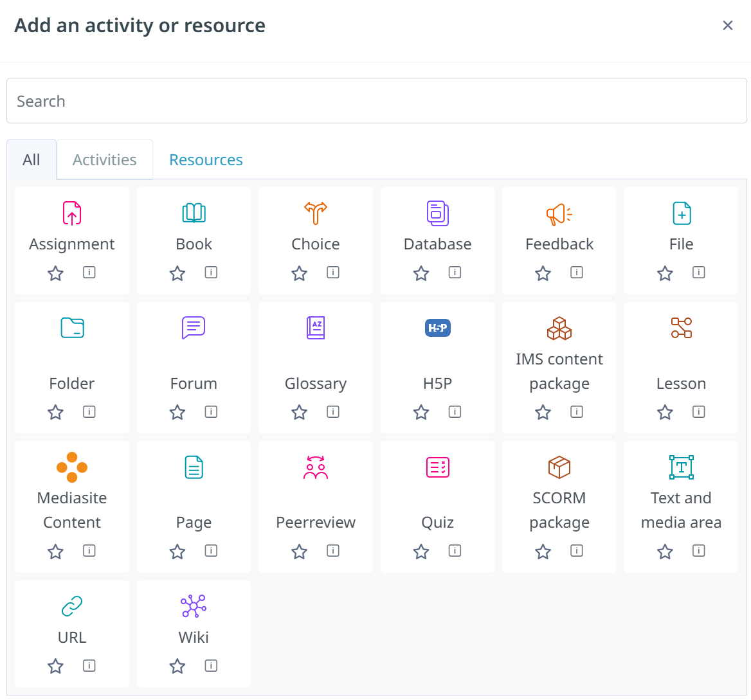
Task: Choose the Glossary activity icon
Action: point(316,328)
